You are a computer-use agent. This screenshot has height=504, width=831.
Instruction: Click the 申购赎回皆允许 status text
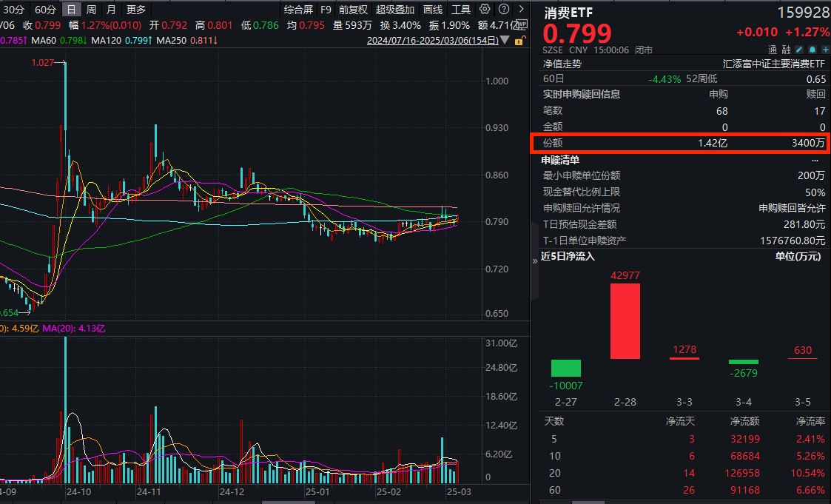[792, 208]
